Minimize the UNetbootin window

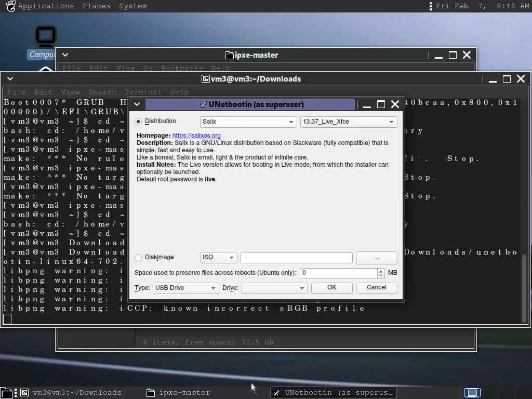pos(367,104)
